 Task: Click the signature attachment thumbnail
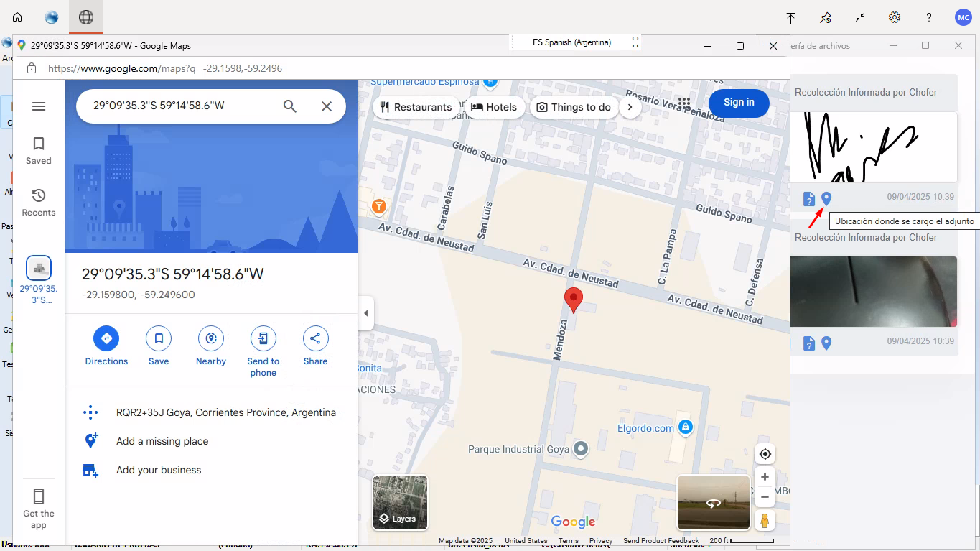coord(874,147)
